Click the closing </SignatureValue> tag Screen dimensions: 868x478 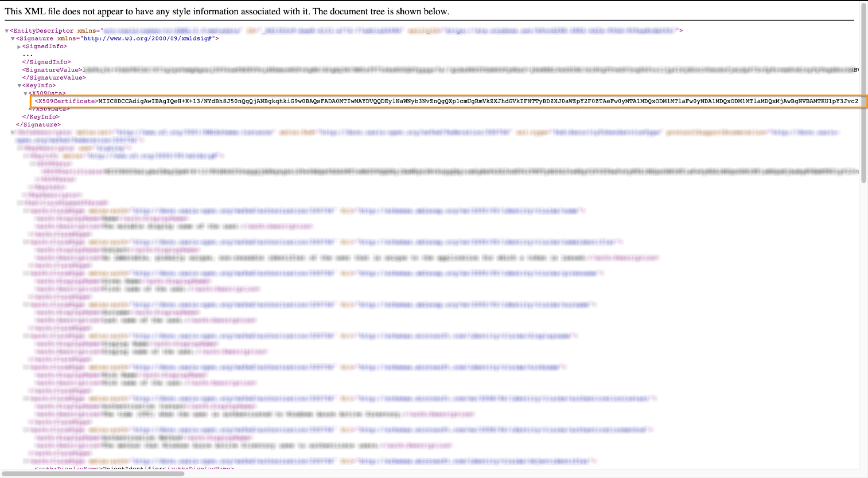click(54, 77)
